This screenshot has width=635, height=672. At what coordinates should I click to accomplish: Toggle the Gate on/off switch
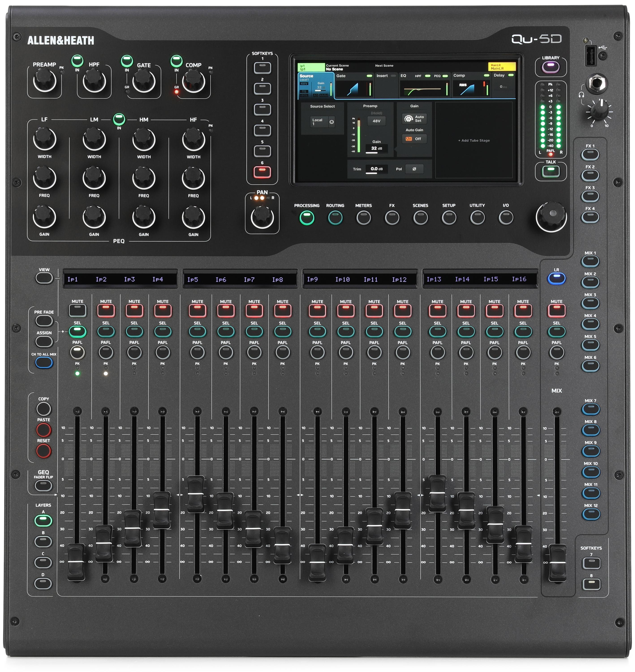[370, 76]
